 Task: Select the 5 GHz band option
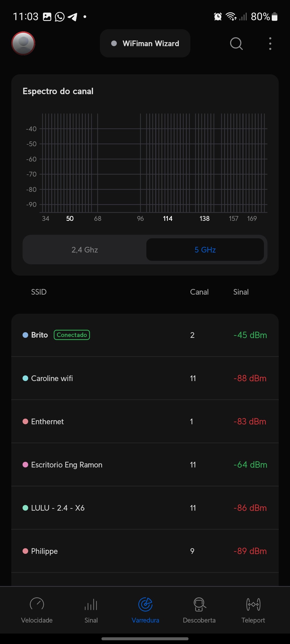pos(205,250)
